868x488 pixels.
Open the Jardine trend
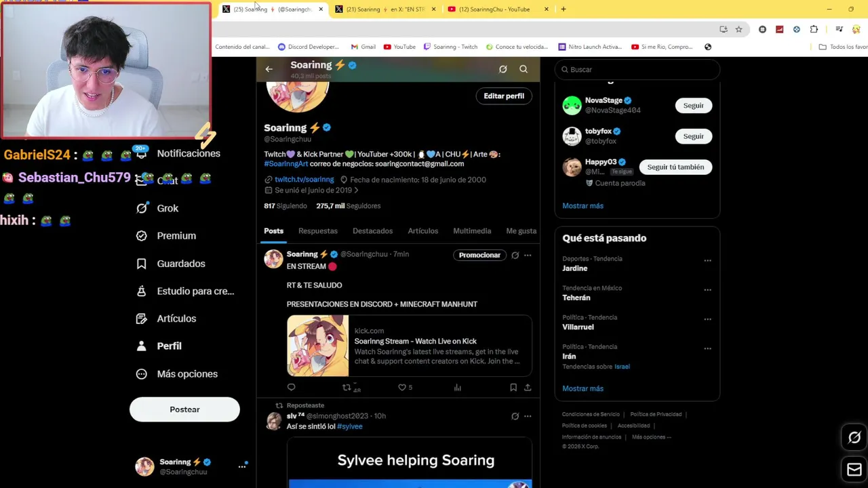[575, 268]
